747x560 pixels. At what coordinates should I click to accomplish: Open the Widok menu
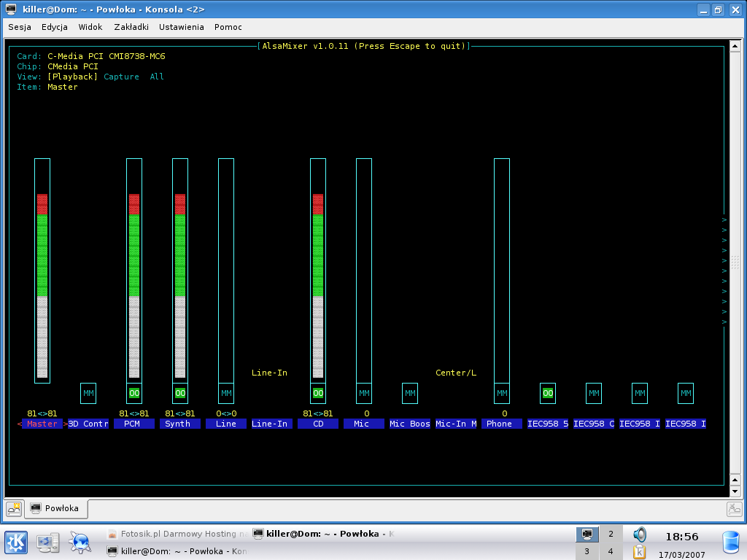point(90,27)
